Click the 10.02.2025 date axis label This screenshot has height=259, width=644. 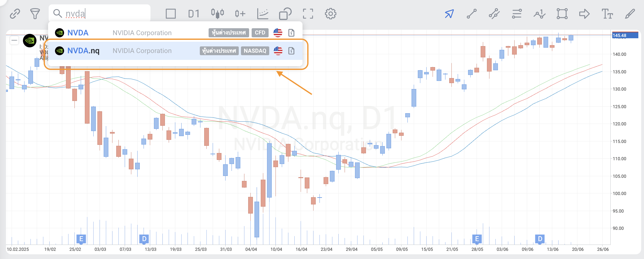click(18, 249)
